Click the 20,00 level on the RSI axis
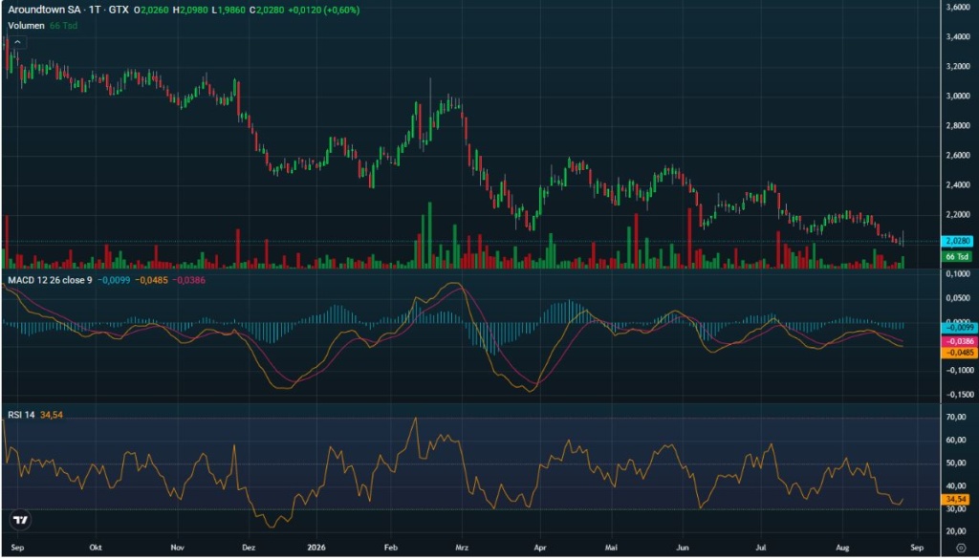 pyautogui.click(x=956, y=532)
